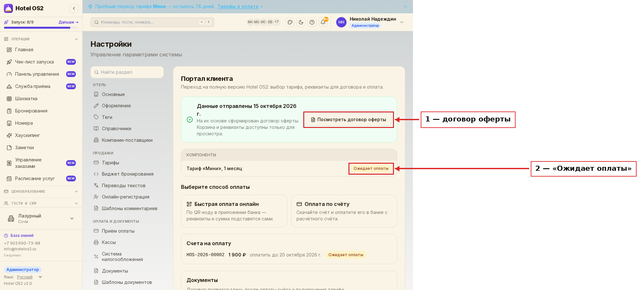Click Дальше link in launch progress
The width and height of the screenshot is (644, 290).
(x=68, y=22)
